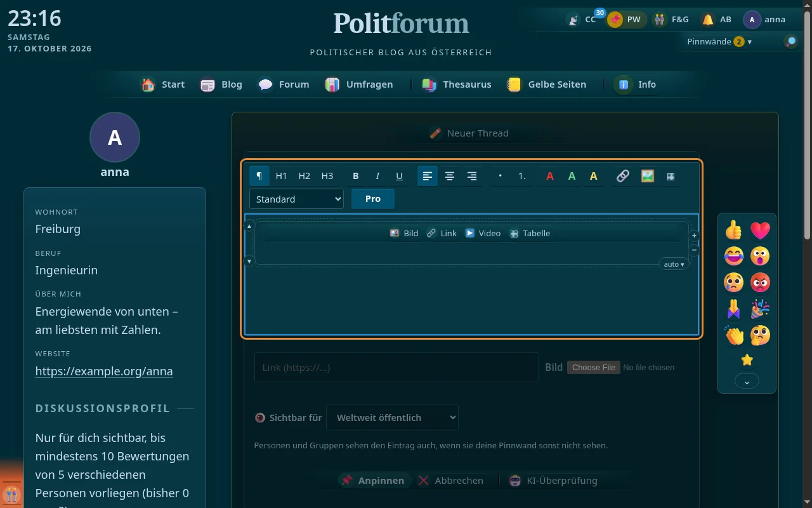Click the picture toolbar icon
This screenshot has width=812, height=508.
click(x=648, y=176)
